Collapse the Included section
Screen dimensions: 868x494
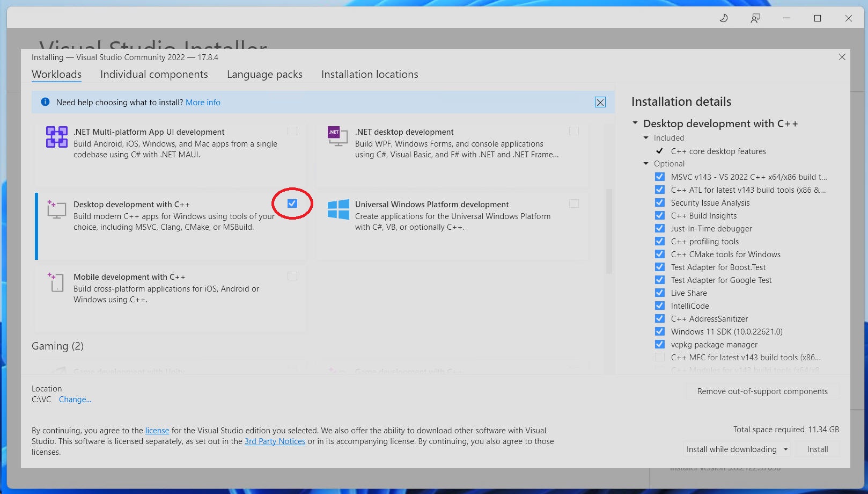[646, 138]
